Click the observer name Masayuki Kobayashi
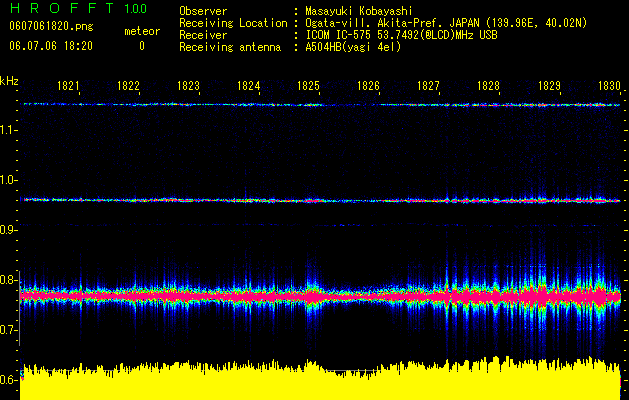 pos(359,11)
